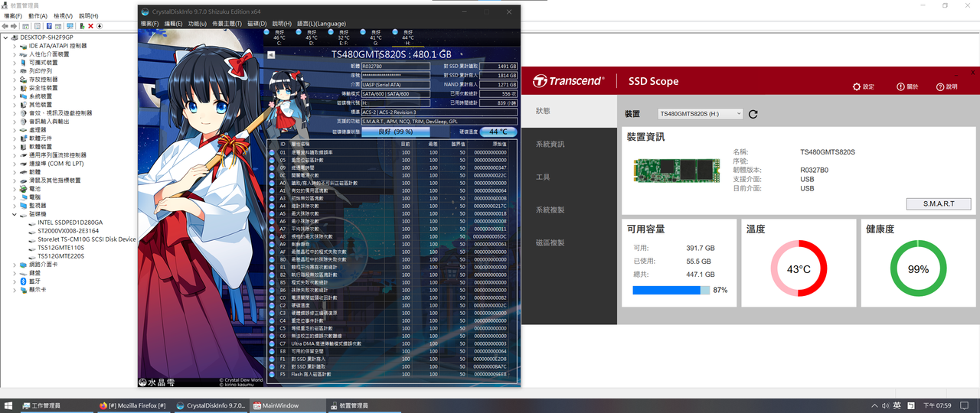Open Device Manager 檢視(V) menu

click(64, 15)
